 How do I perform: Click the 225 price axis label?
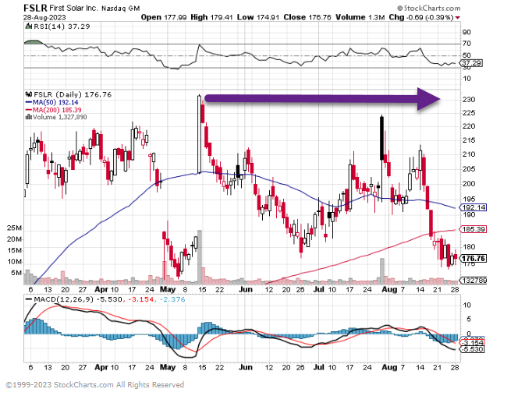pyautogui.click(x=469, y=113)
